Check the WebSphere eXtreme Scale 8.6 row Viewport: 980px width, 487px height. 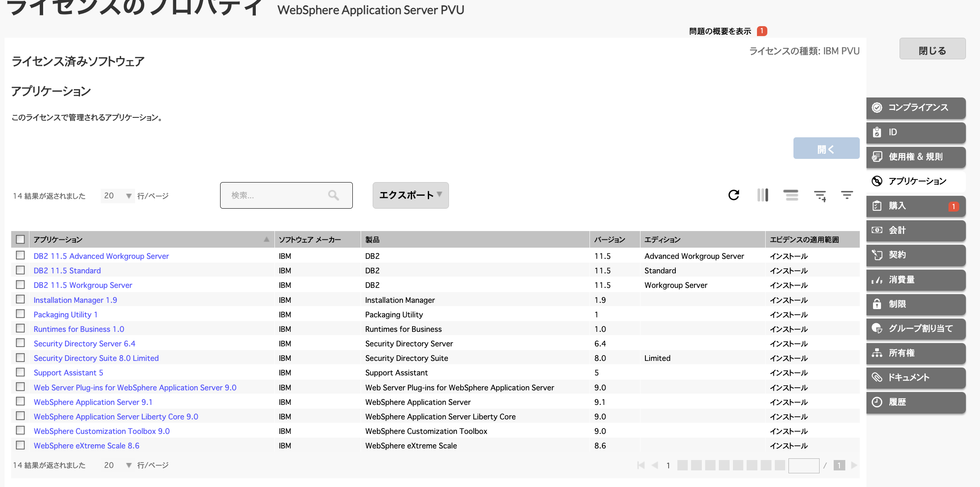[x=20, y=445]
